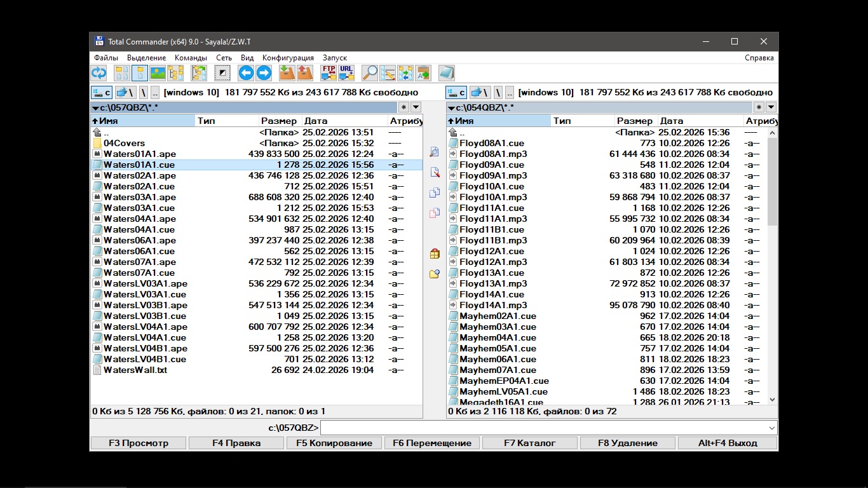Open the FTP connect toolbar icon
868x488 pixels.
pyautogui.click(x=329, y=73)
